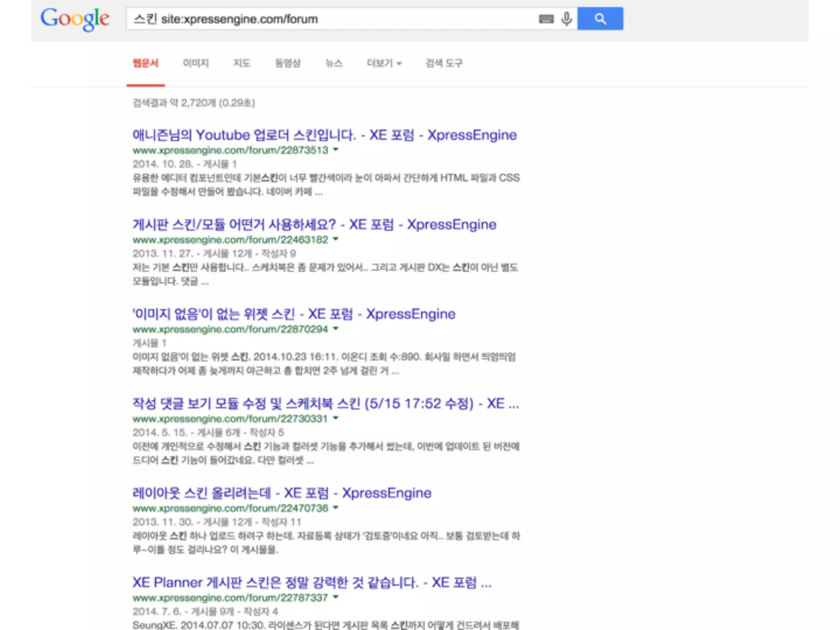Open the 동영상 tab

click(288, 63)
